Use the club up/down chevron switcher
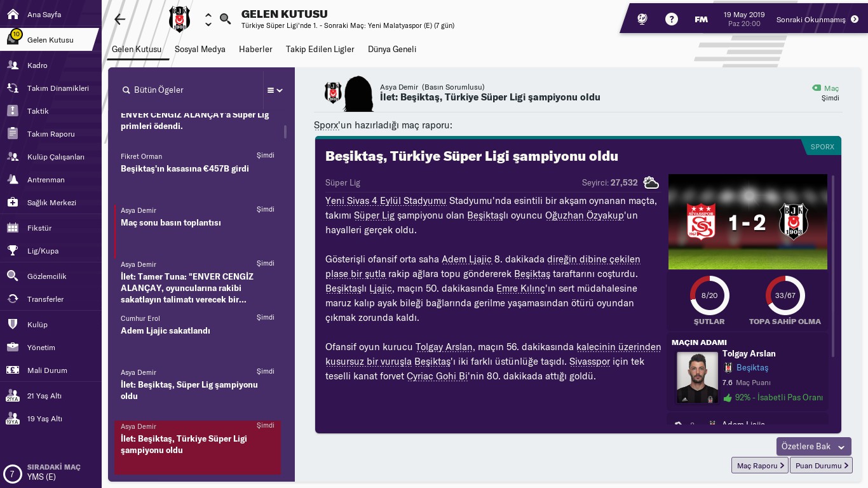Viewport: 868px width, 488px height. pyautogui.click(x=208, y=20)
